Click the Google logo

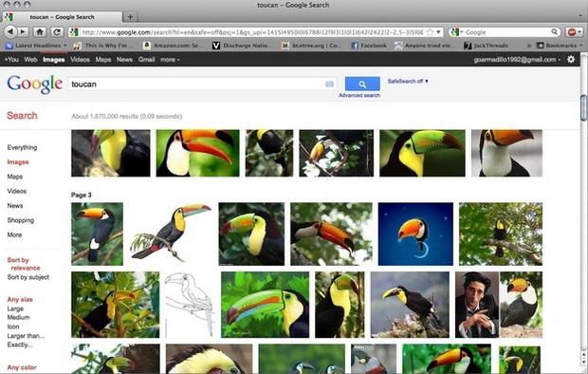[x=34, y=84]
